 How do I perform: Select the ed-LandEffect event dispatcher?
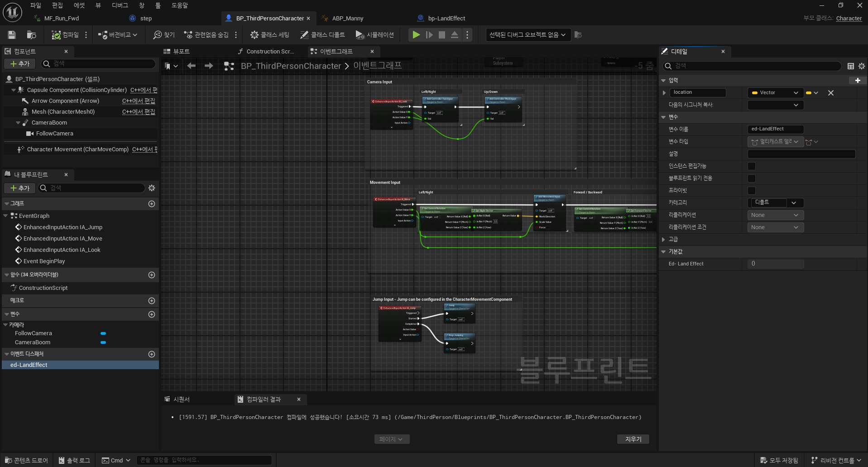[x=80, y=365]
